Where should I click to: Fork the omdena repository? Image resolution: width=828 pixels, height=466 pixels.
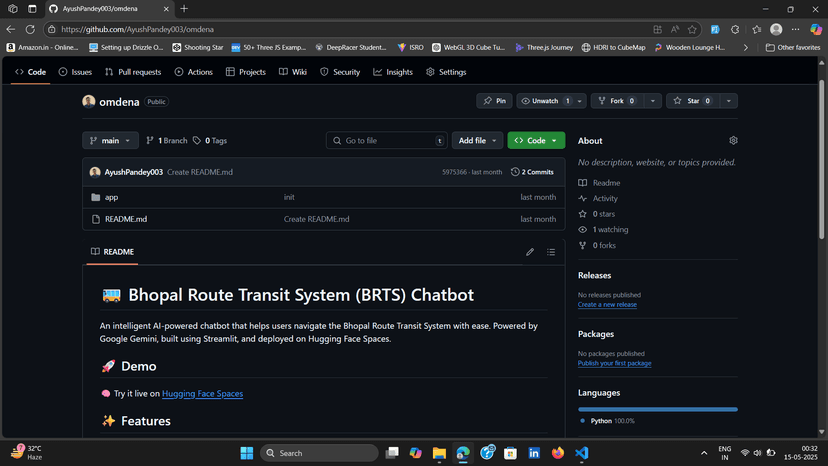pos(617,101)
